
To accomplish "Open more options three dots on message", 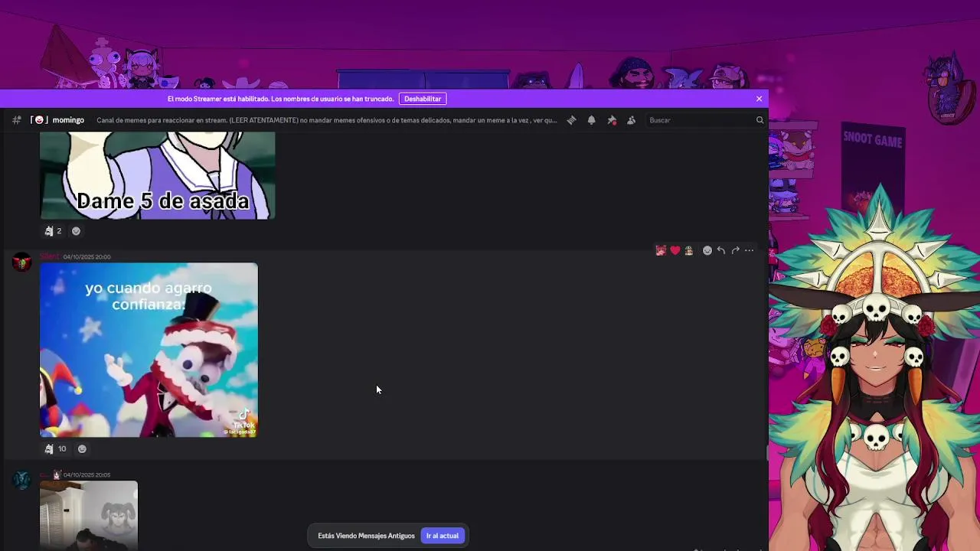I will coord(750,250).
